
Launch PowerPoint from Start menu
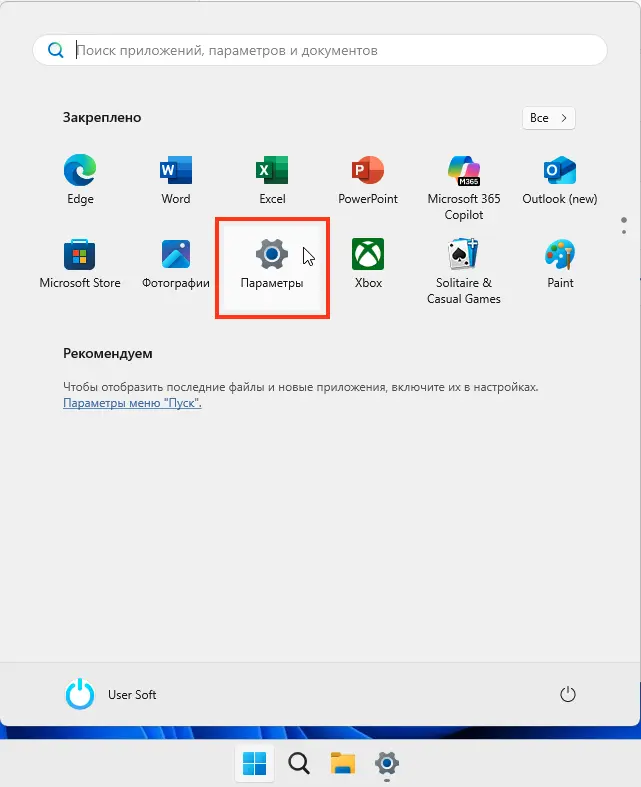click(x=368, y=180)
